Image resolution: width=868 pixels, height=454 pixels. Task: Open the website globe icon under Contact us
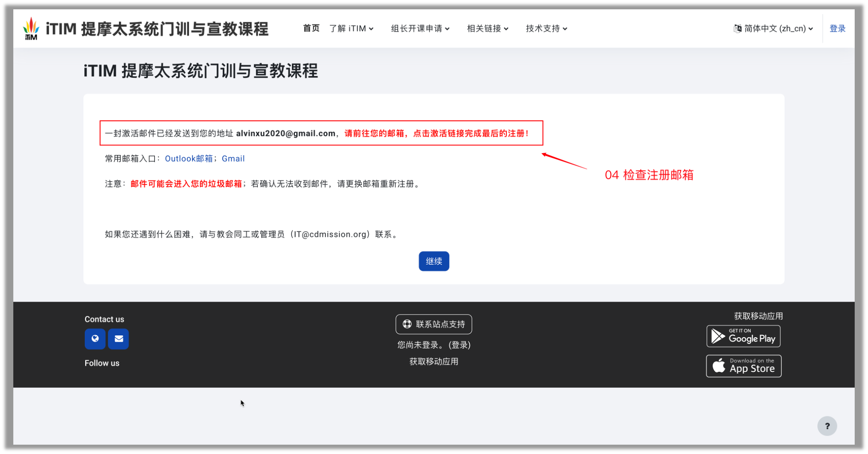click(95, 339)
